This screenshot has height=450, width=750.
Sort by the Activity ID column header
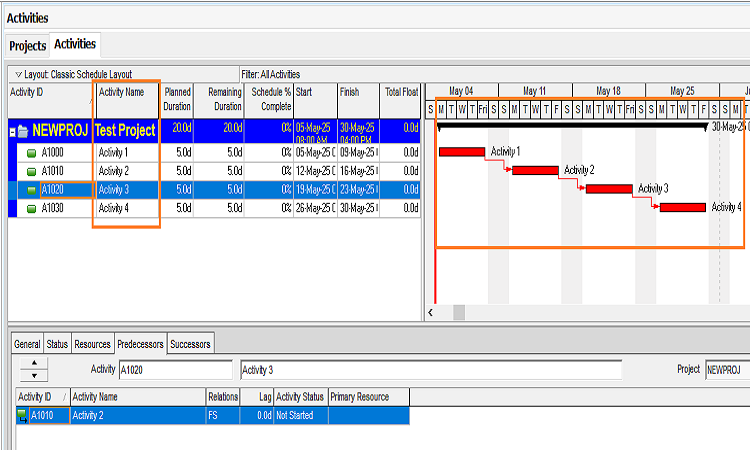tap(50, 92)
